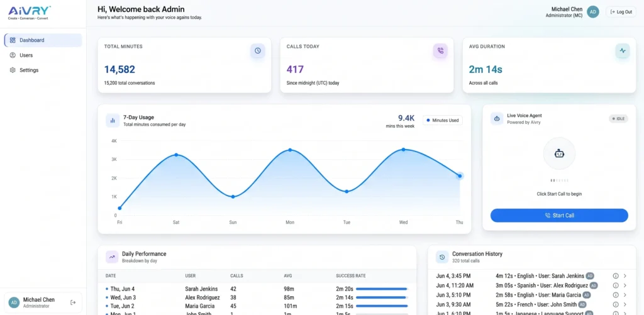The height and width of the screenshot is (315, 644).
Task: Click the robot icon next to Live Voice Agent
Action: [x=497, y=119]
